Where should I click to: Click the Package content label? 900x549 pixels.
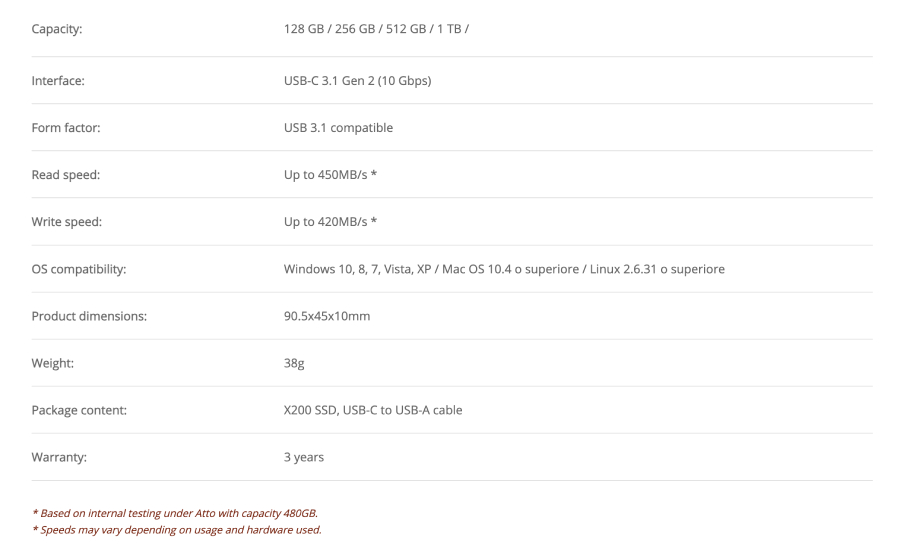point(78,410)
